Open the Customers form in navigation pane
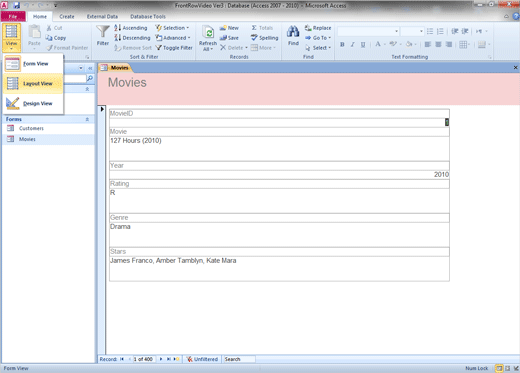 pos(48,128)
